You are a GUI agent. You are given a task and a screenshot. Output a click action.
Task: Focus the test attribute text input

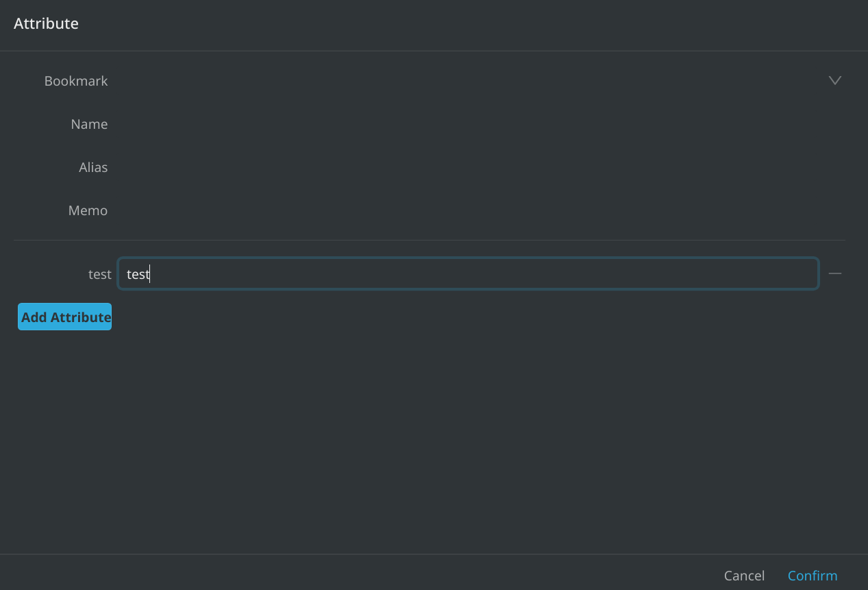[x=468, y=274]
